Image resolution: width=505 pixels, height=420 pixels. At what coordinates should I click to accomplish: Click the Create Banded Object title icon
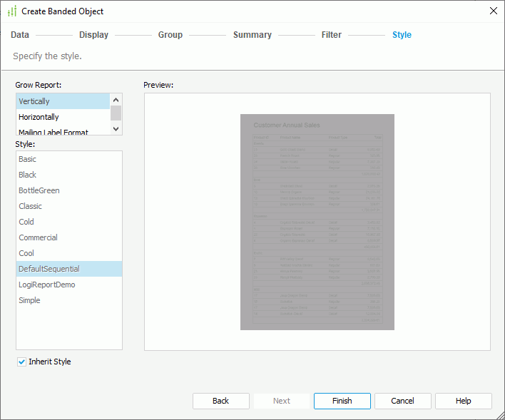[x=11, y=11]
